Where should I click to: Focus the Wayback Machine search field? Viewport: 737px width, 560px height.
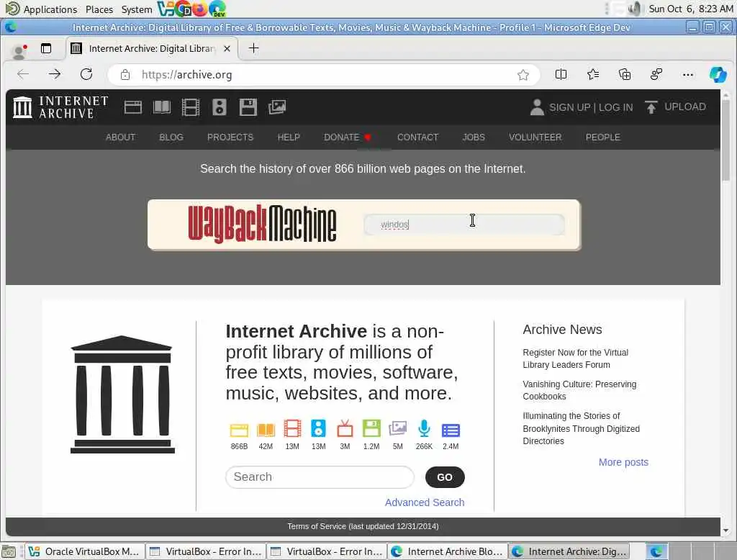(x=464, y=225)
